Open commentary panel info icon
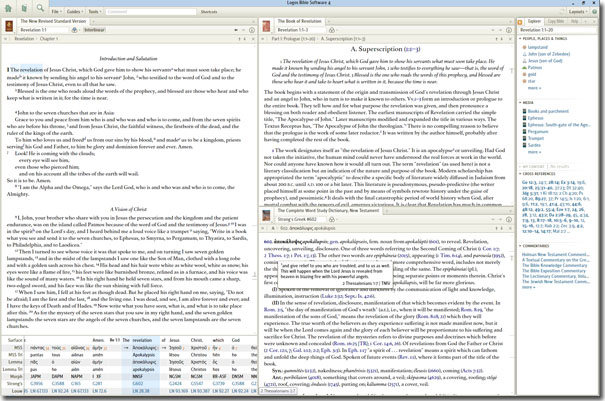605x401 pixels. (509, 30)
